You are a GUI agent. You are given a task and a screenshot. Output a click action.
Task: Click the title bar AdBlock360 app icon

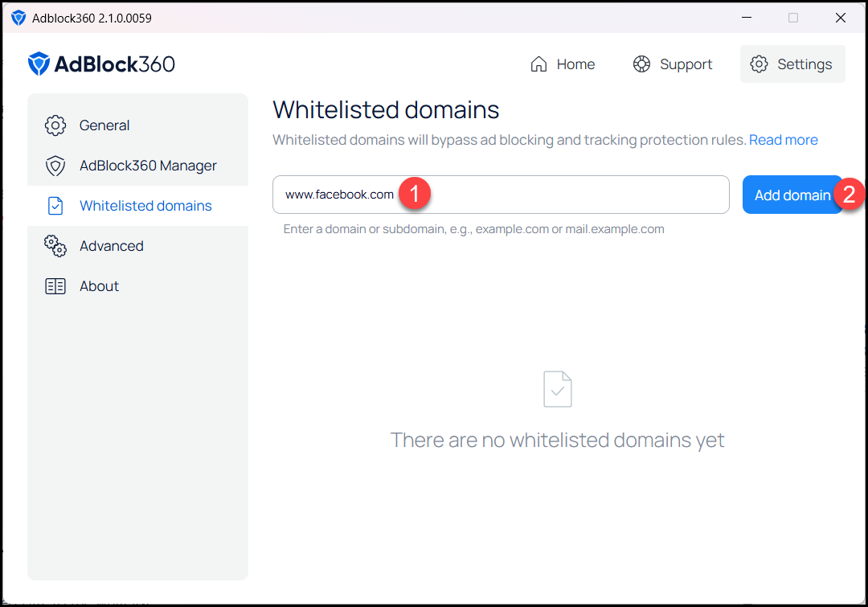pyautogui.click(x=18, y=18)
